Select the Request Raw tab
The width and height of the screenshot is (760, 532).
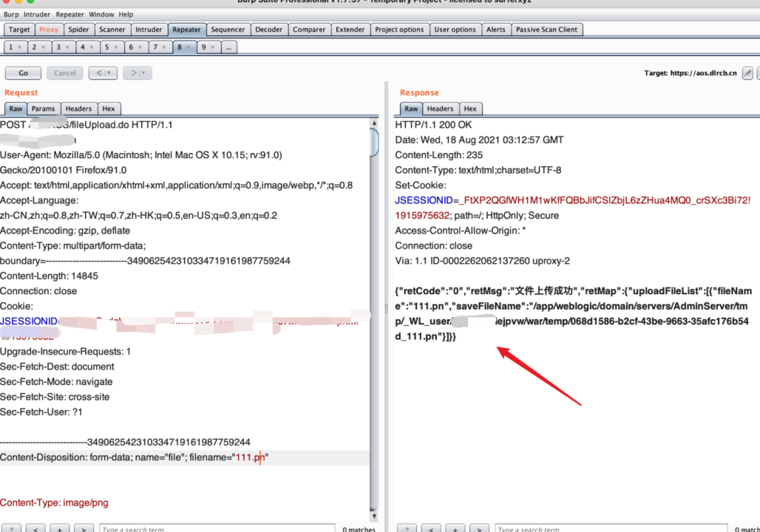pos(16,109)
